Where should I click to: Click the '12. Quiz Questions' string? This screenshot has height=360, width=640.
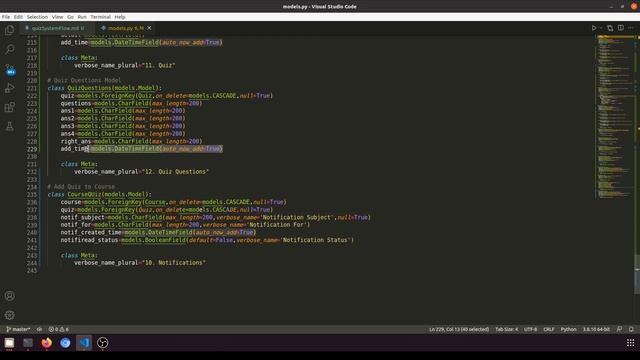176,171
